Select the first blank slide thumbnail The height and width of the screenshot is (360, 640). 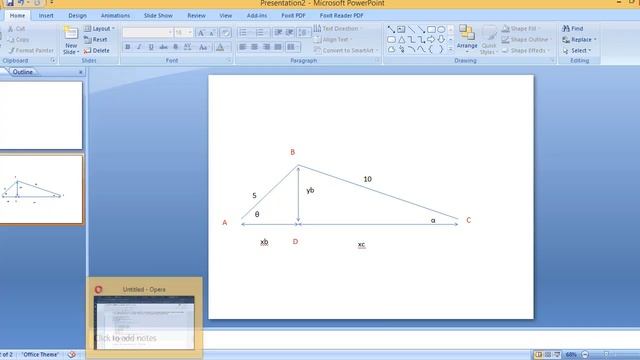pos(41,115)
